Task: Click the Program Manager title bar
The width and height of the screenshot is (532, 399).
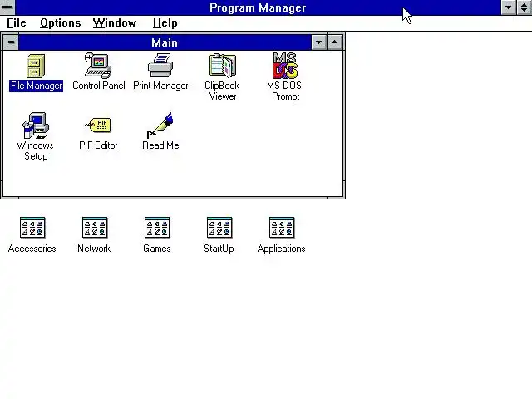Action: (x=258, y=7)
